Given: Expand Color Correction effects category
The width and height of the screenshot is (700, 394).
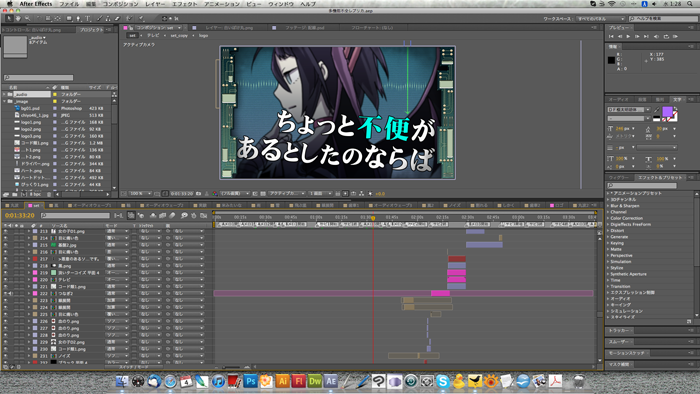Looking at the screenshot, I should point(608,218).
